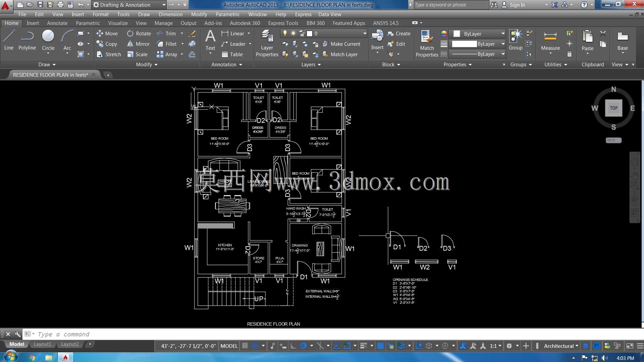Insert a Table

[232, 55]
